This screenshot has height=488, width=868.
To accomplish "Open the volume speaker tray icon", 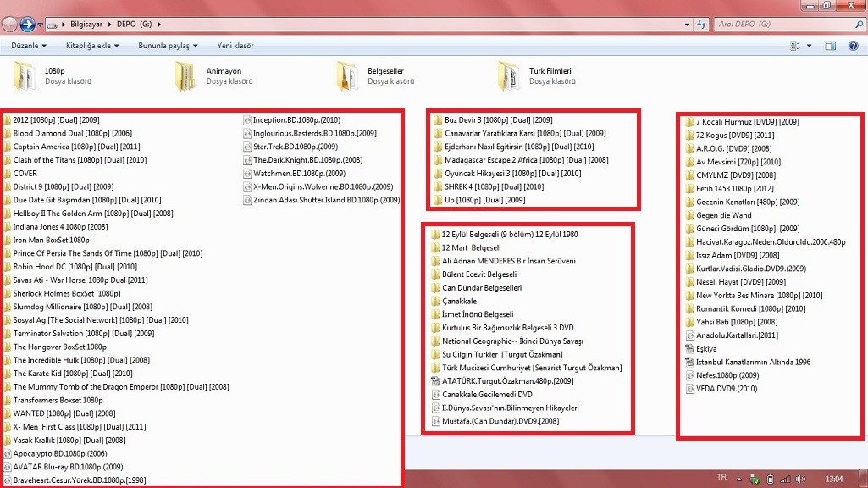I will point(800,480).
